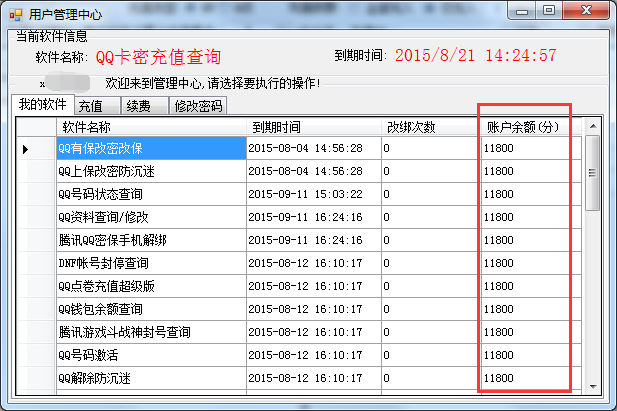This screenshot has height=411, width=617.
Task: Click 改绑次数 cell of DNF帐号封停查询
Action: (x=430, y=263)
